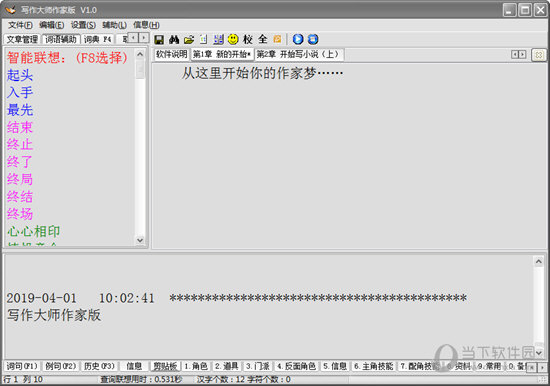This screenshot has height=386, width=550.
Task: Choose the suggested word 最先
Action: tap(20, 110)
